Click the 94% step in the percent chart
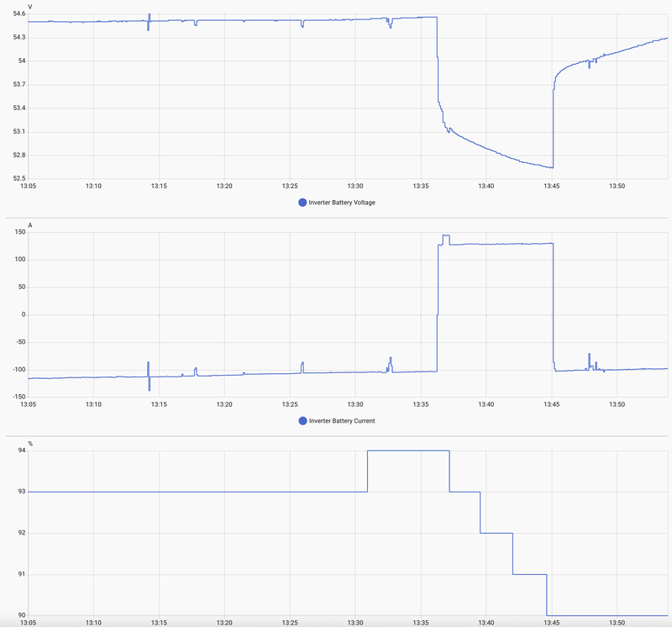The width and height of the screenshot is (672, 627). click(408, 450)
